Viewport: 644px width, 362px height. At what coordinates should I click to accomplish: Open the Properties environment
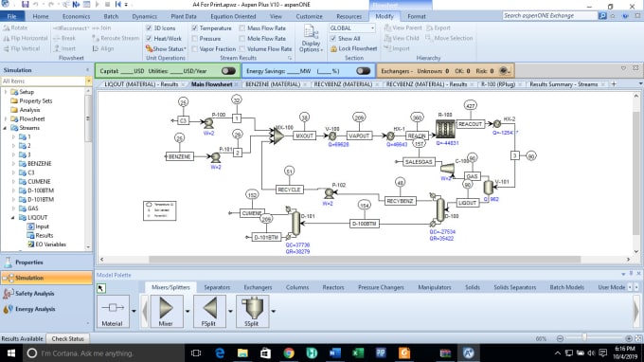[46, 262]
